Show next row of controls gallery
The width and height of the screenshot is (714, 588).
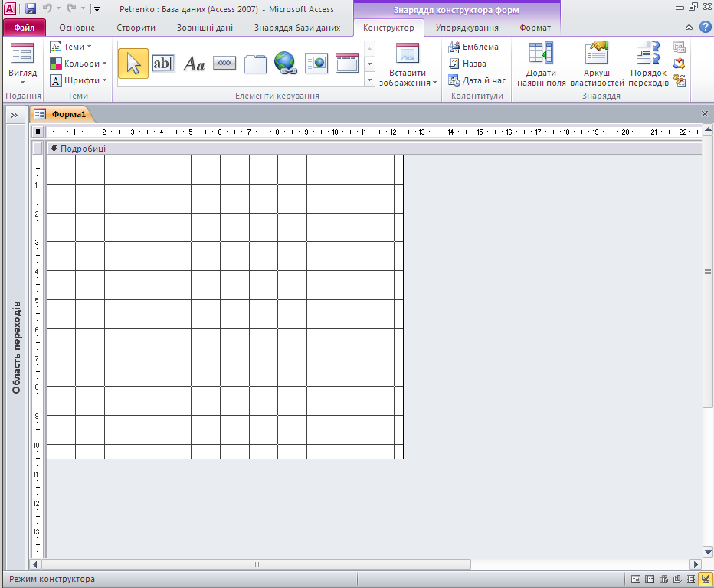click(x=370, y=64)
